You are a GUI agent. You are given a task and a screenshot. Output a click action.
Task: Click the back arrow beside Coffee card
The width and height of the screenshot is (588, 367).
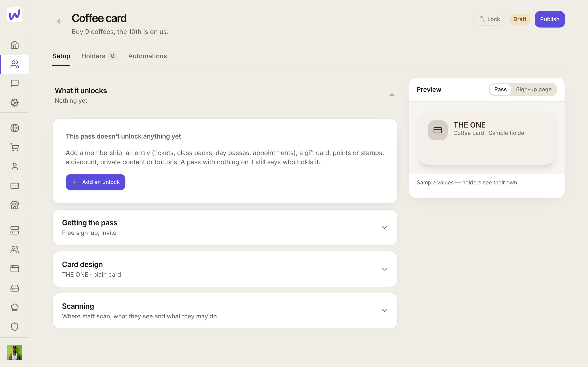(x=59, y=21)
